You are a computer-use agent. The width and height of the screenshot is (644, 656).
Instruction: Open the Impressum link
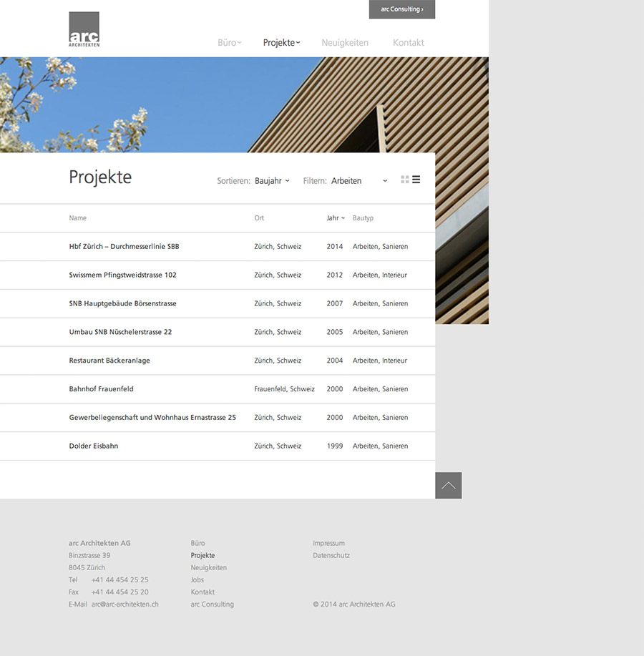pyautogui.click(x=329, y=543)
